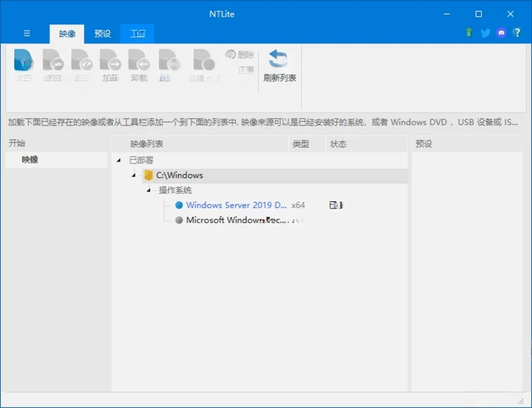Click the 加载 (Load) toolbar icon
The width and height of the screenshot is (532, 408).
click(110, 65)
